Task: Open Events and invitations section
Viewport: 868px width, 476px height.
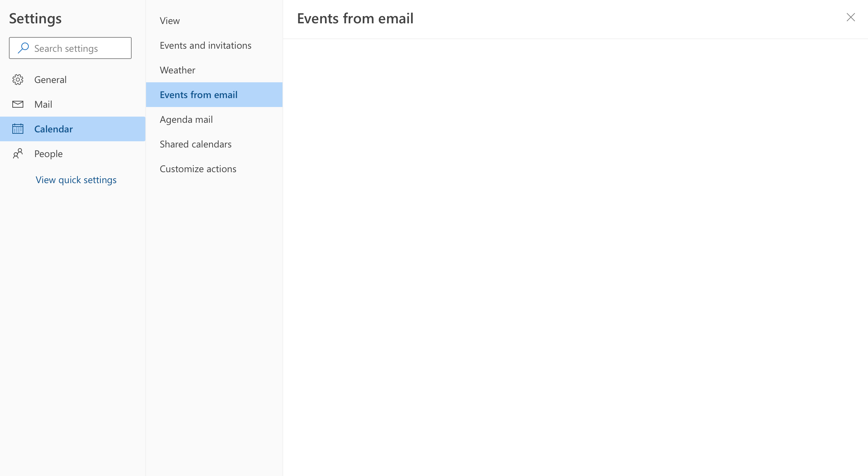Action: [214, 45]
